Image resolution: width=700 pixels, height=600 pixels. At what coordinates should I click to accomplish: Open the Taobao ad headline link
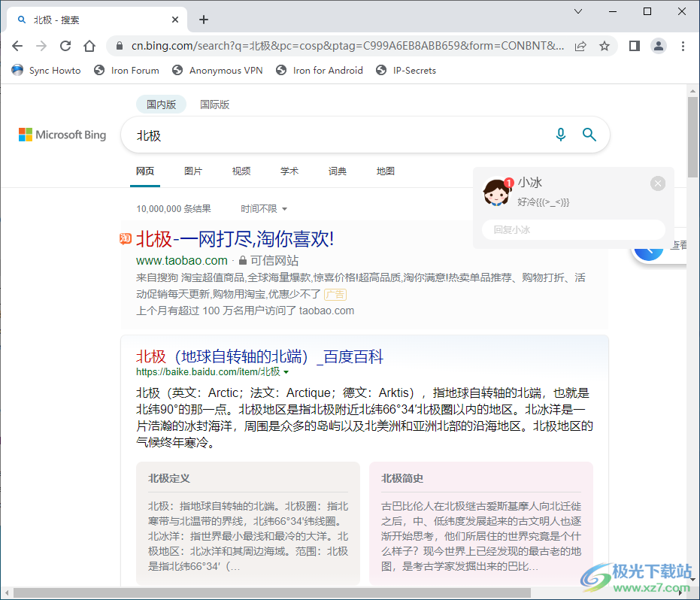[x=235, y=239]
